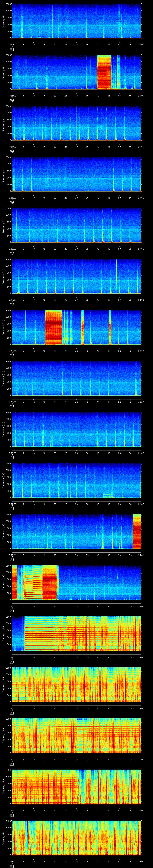
Task: Click the 0:37:00 start time label
Action: coord(12,810)
